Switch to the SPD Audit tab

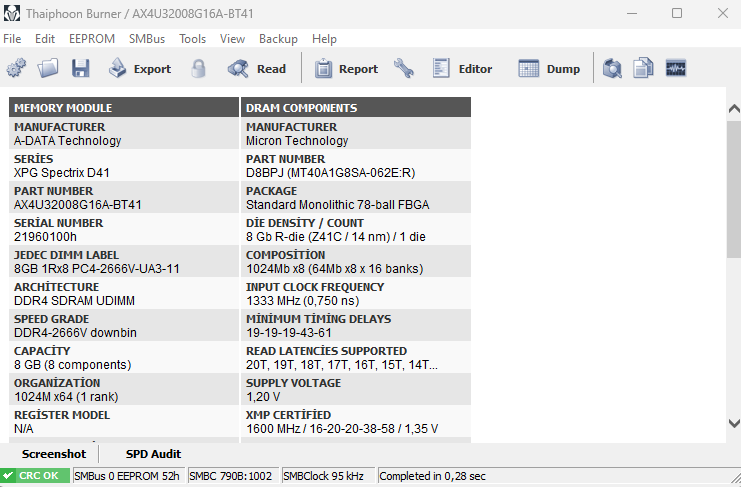pyautogui.click(x=153, y=454)
